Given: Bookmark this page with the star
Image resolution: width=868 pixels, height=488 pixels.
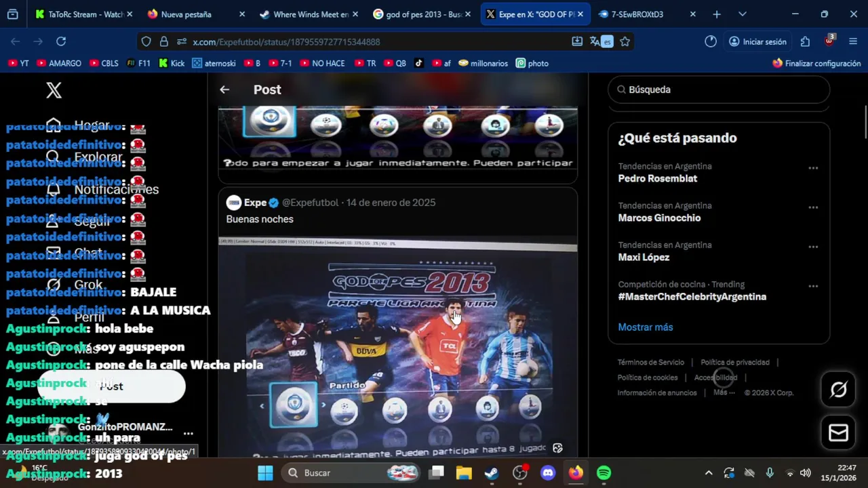Looking at the screenshot, I should pyautogui.click(x=625, y=41).
